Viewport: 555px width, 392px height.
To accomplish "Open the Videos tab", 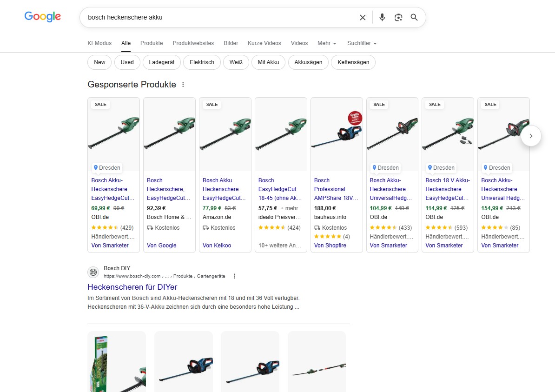I will tap(299, 43).
